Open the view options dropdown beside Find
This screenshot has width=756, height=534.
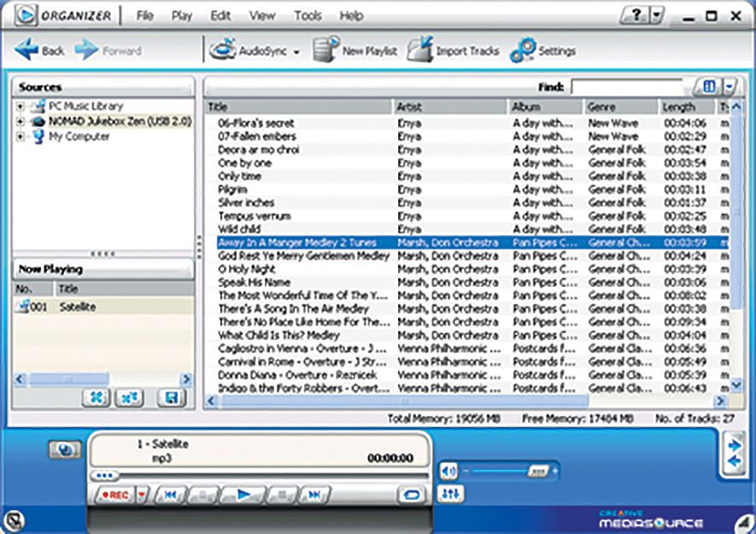click(x=730, y=87)
